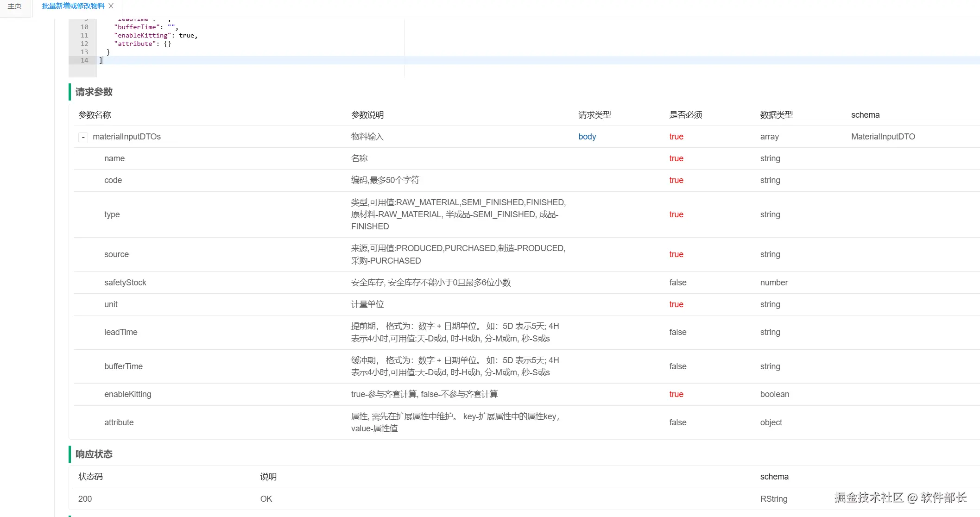Click the 请求参数 section heading
This screenshot has height=517, width=980.
pyautogui.click(x=94, y=92)
